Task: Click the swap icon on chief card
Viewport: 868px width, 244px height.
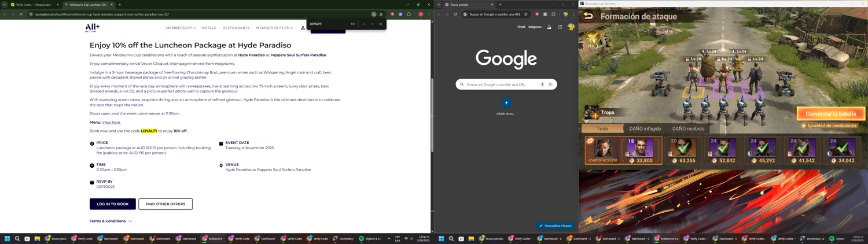Action: tap(590, 141)
